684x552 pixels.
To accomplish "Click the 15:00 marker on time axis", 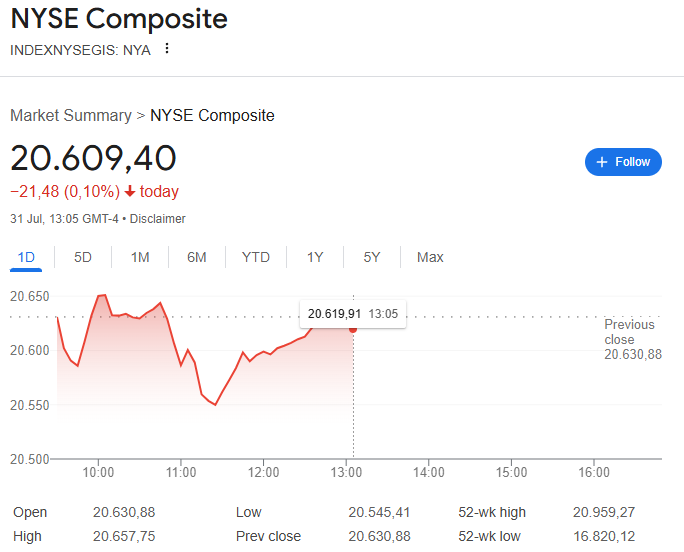I will coord(511,472).
